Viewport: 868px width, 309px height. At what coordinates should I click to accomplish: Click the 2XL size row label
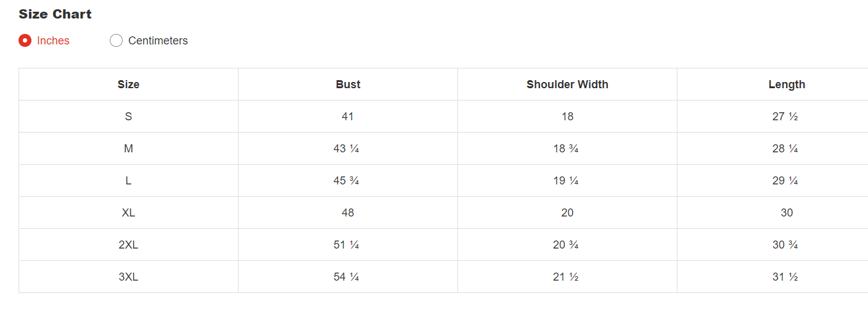(x=128, y=245)
